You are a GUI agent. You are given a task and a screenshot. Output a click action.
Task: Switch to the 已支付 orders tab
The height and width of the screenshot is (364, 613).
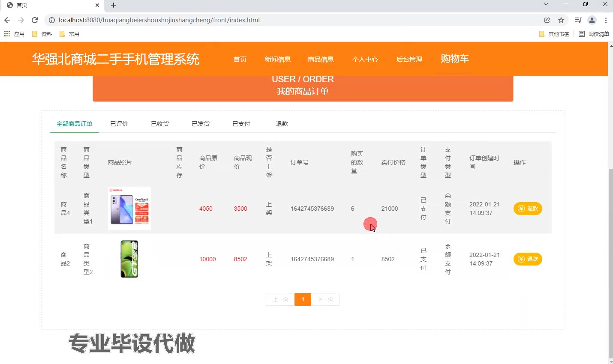tap(241, 124)
